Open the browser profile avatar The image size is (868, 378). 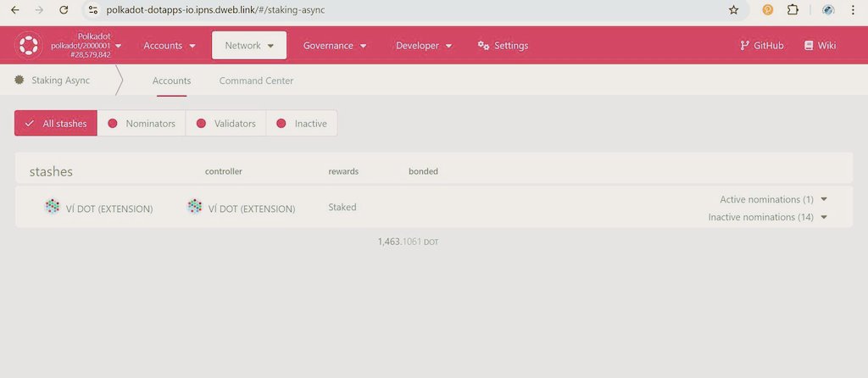828,10
